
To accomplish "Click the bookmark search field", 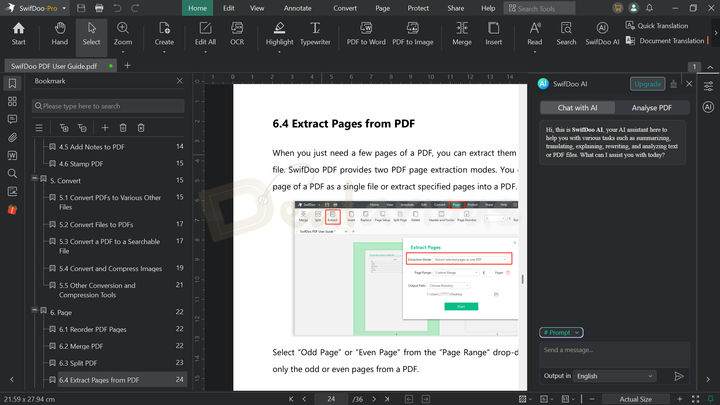I will (108, 106).
